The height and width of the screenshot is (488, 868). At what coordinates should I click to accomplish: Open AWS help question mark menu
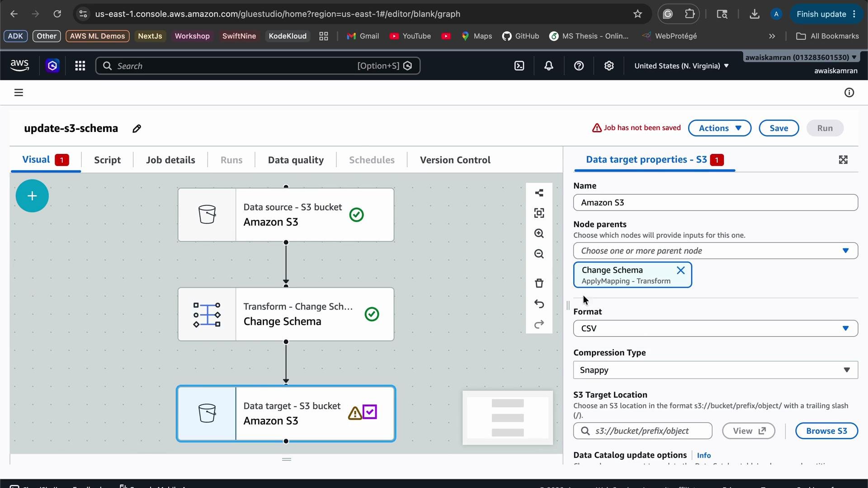click(x=579, y=66)
